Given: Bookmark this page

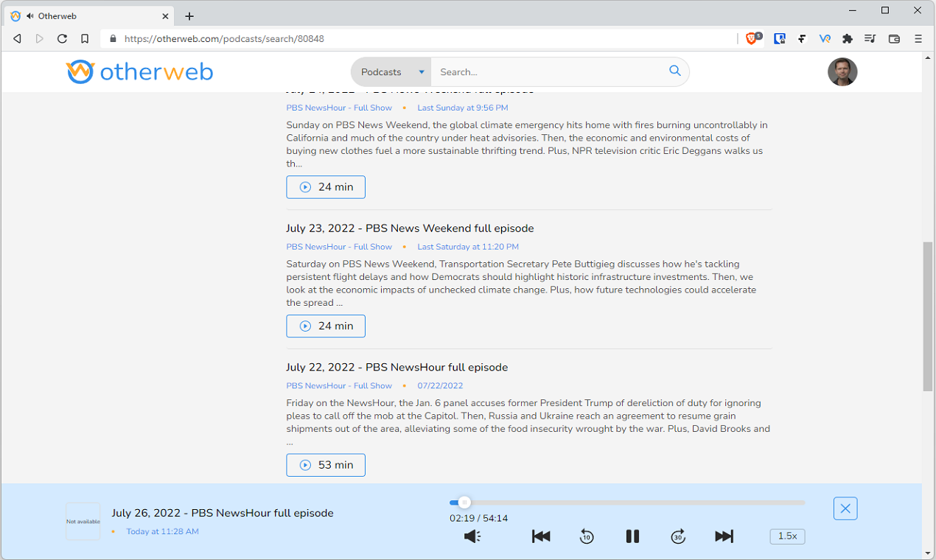Looking at the screenshot, I should (85, 38).
